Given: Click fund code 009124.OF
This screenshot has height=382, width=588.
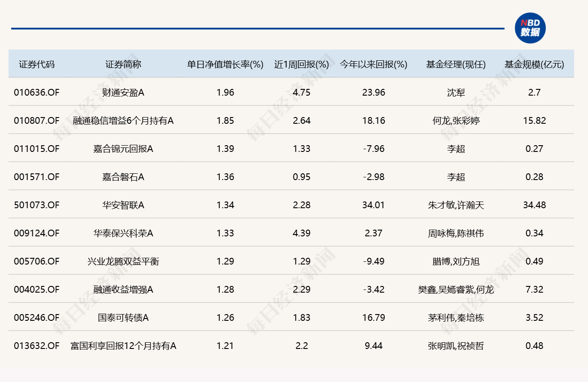Looking at the screenshot, I should 37,233.
